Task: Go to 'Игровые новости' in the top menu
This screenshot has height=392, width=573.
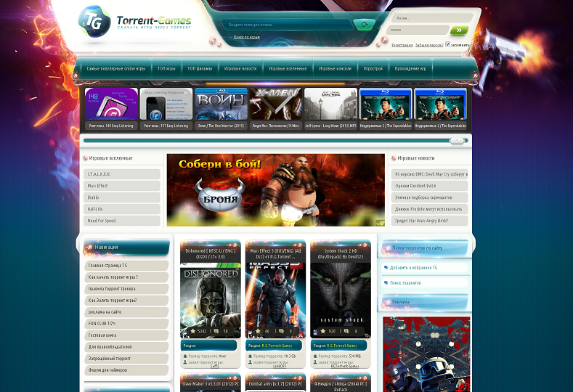Action: [x=240, y=69]
